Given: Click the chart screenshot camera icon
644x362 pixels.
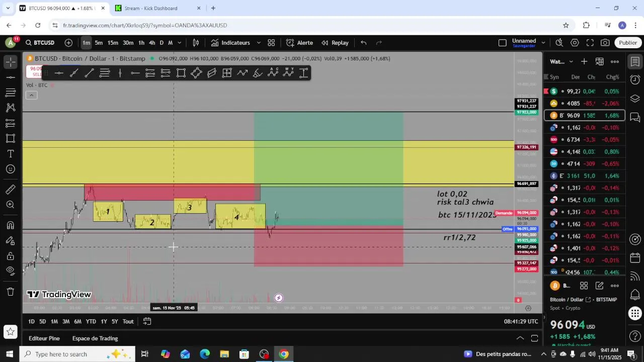Looking at the screenshot, I should pyautogui.click(x=605, y=43).
